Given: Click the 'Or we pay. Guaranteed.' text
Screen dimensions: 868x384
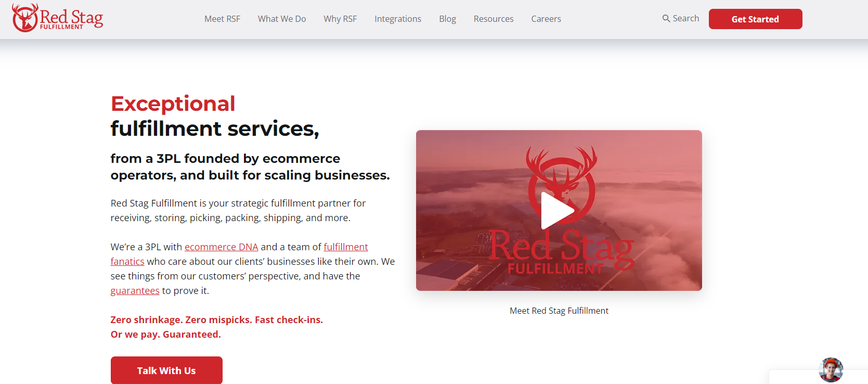Looking at the screenshot, I should point(165,334).
